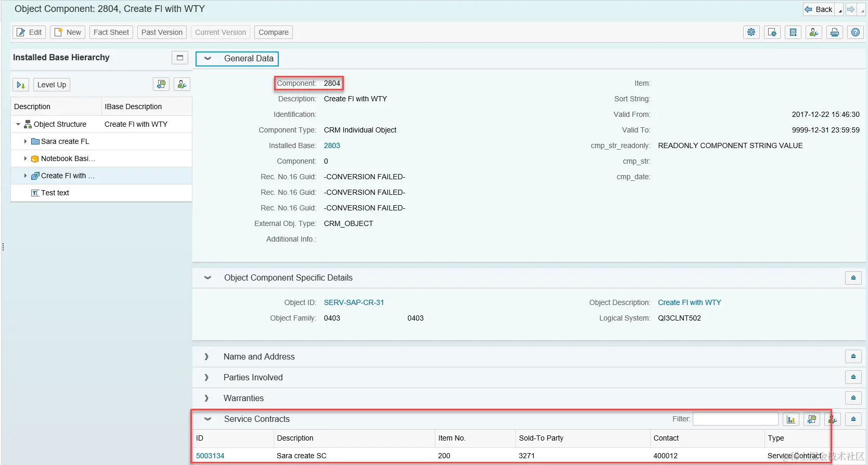Viewport: 868px width, 465px height.
Task: Click the top toolbar personalize user-wrench icon
Action: pos(813,32)
